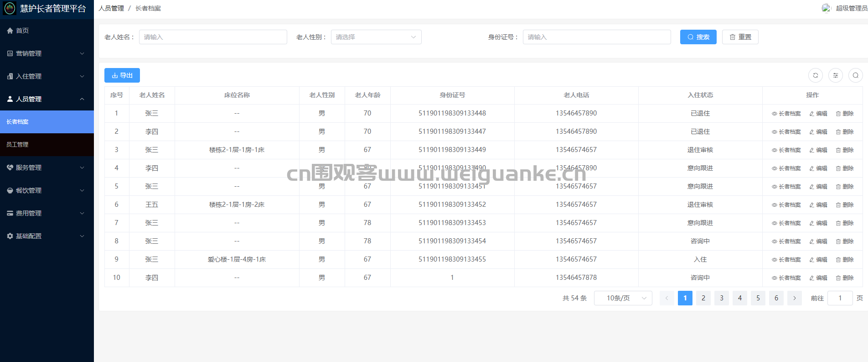Click the 共 54 条 total text
This screenshot has height=362, width=868.
tap(574, 298)
